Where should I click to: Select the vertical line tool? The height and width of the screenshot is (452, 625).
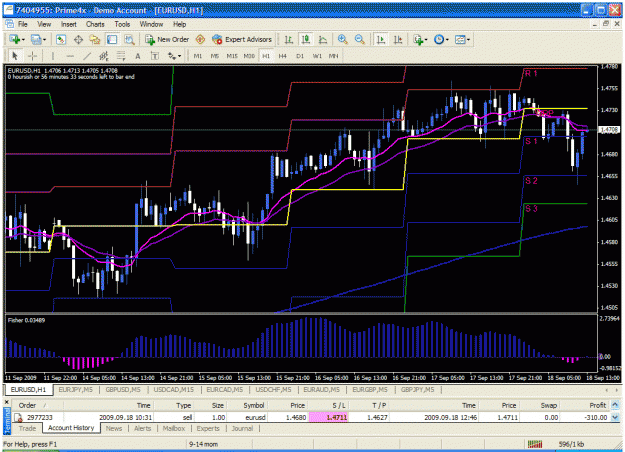coord(53,56)
